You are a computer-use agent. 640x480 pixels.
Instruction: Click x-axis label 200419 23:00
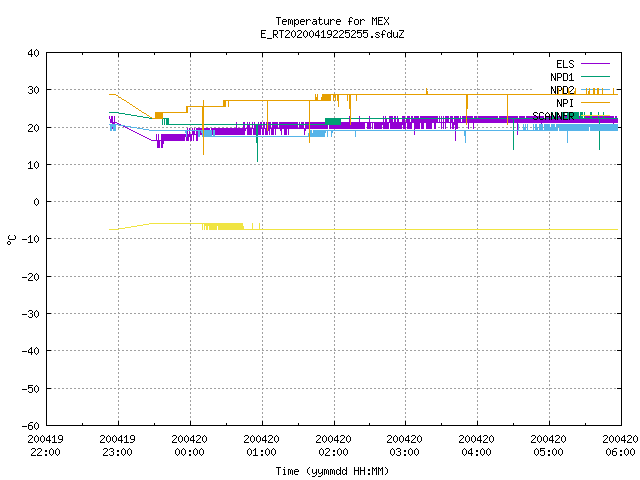(118, 446)
